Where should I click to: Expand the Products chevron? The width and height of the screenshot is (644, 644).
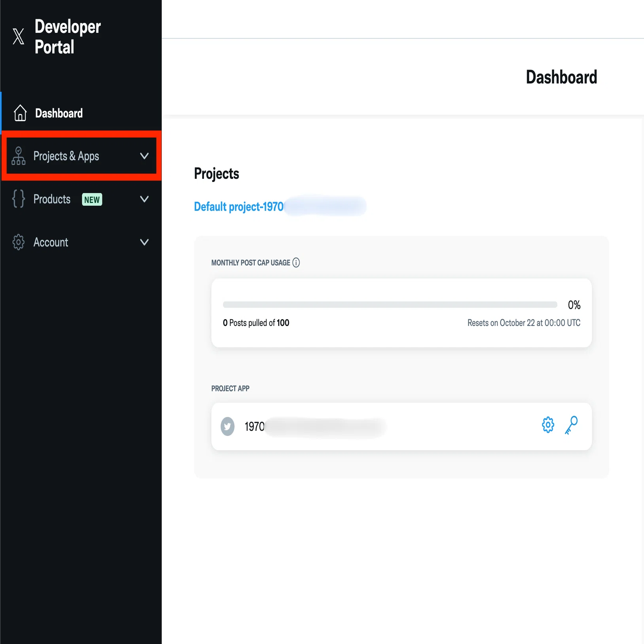point(144,199)
